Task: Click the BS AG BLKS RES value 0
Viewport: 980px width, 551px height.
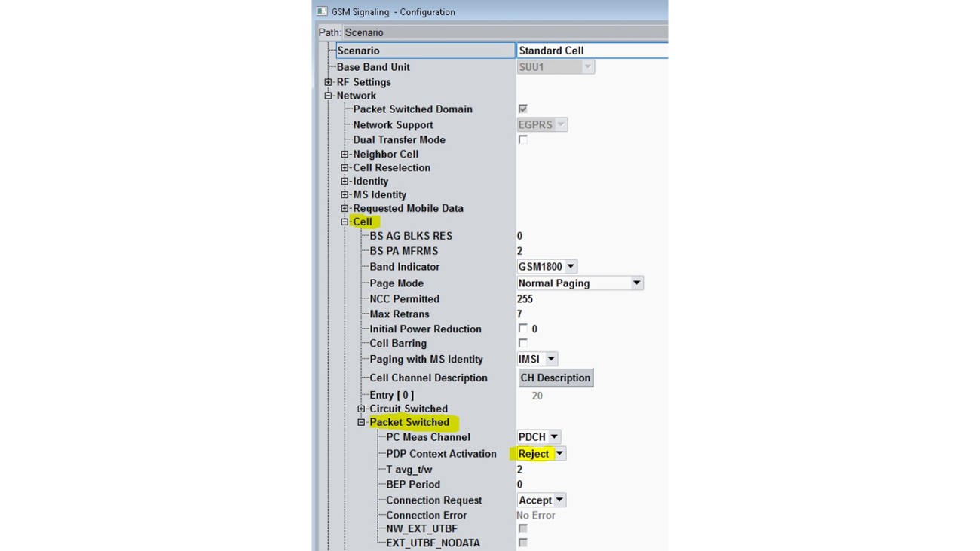Action: 519,236
